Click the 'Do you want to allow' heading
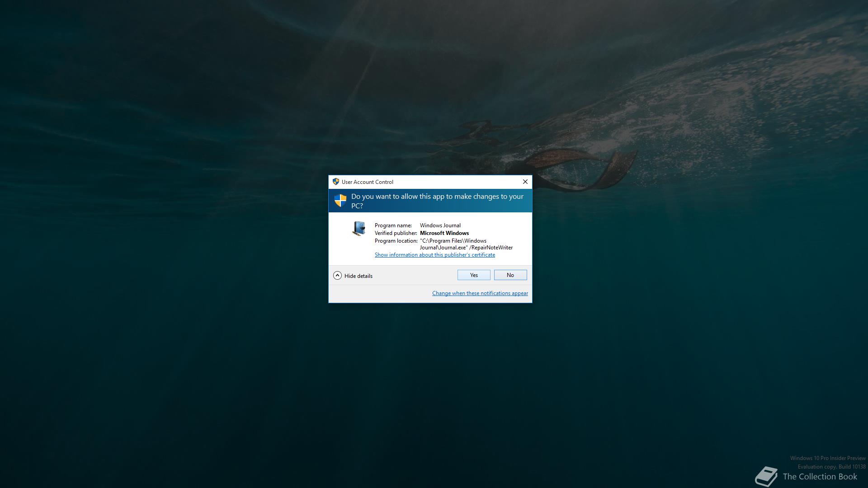The height and width of the screenshot is (488, 868). [438, 201]
